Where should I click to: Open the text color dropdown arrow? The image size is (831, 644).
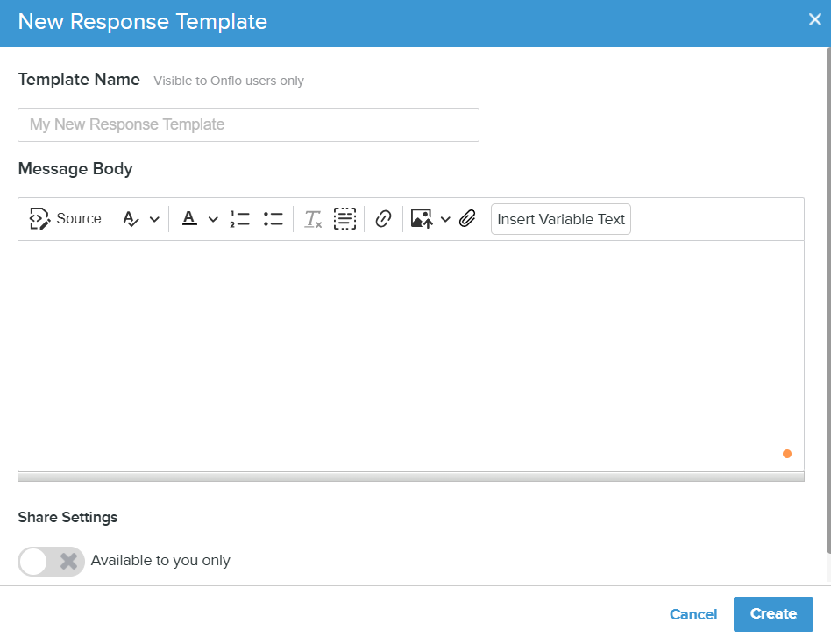pos(212,219)
